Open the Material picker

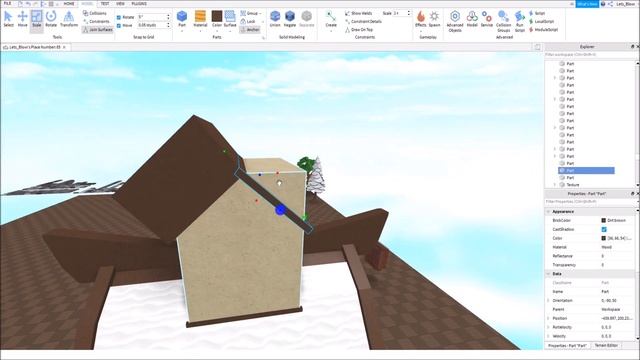click(200, 19)
